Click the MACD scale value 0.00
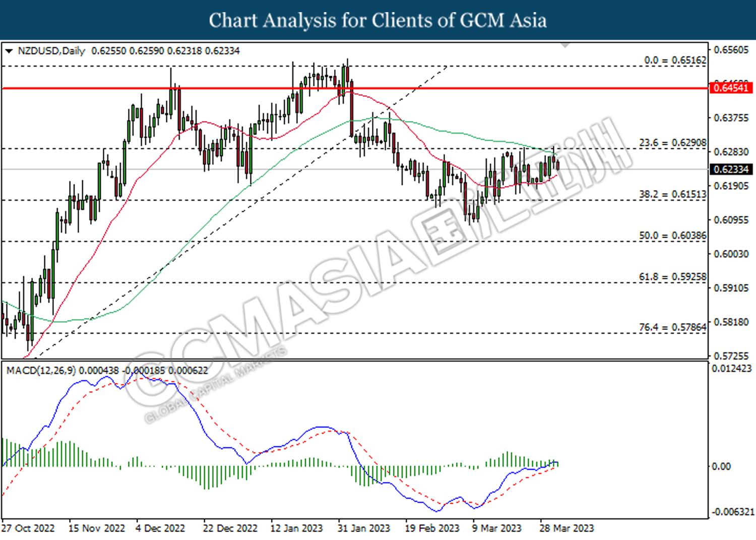Viewport: 756px width, 540px height. (x=721, y=466)
